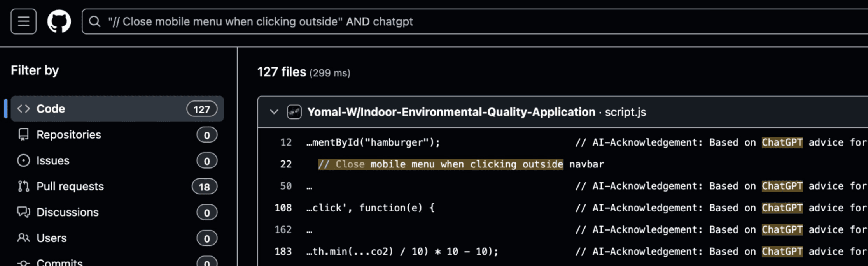Click the Users people icon

(24, 238)
